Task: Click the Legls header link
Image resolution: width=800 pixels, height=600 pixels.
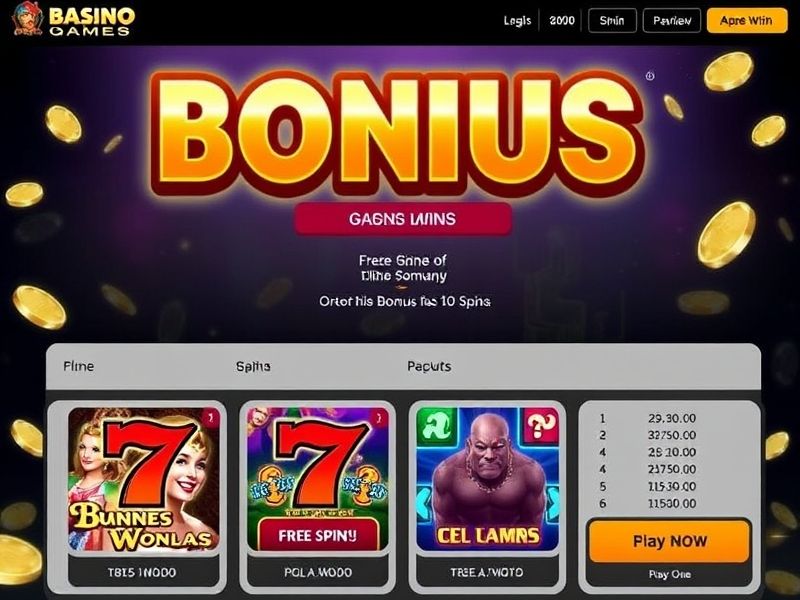Action: point(517,20)
